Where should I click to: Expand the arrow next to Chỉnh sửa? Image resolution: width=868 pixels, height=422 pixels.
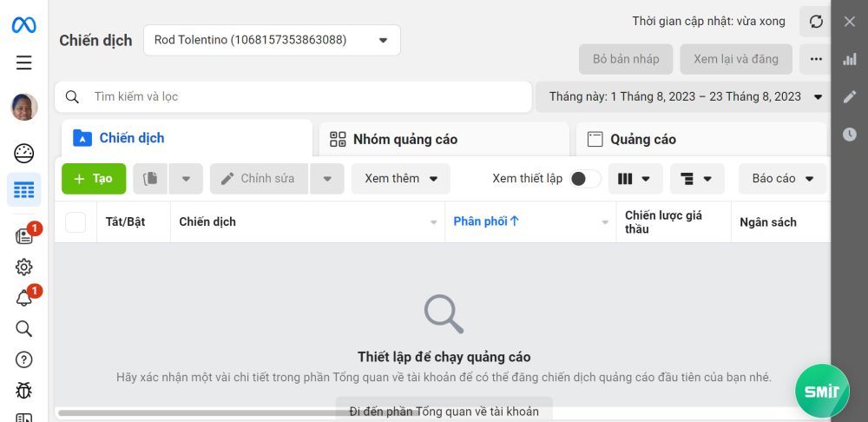click(x=327, y=178)
